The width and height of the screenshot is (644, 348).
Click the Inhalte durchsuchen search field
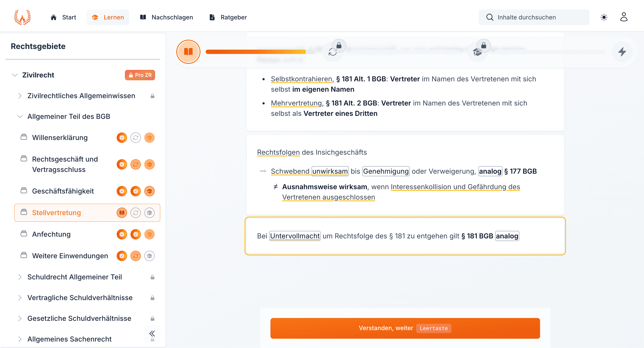(534, 17)
